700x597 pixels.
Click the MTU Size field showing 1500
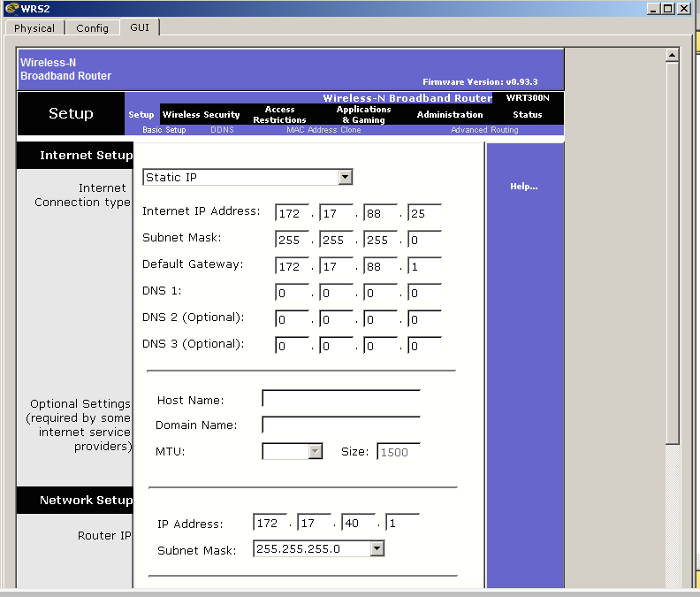tap(399, 452)
